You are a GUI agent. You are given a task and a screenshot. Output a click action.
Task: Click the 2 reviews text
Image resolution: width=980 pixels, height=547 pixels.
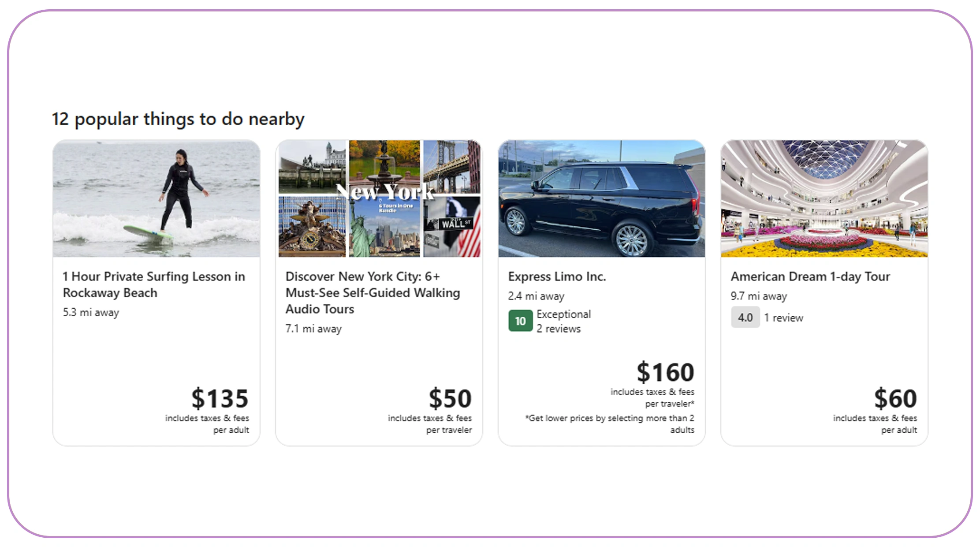click(559, 329)
